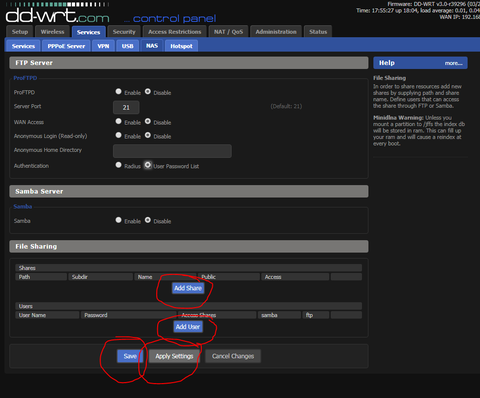Select the Services main tab

pyautogui.click(x=88, y=32)
